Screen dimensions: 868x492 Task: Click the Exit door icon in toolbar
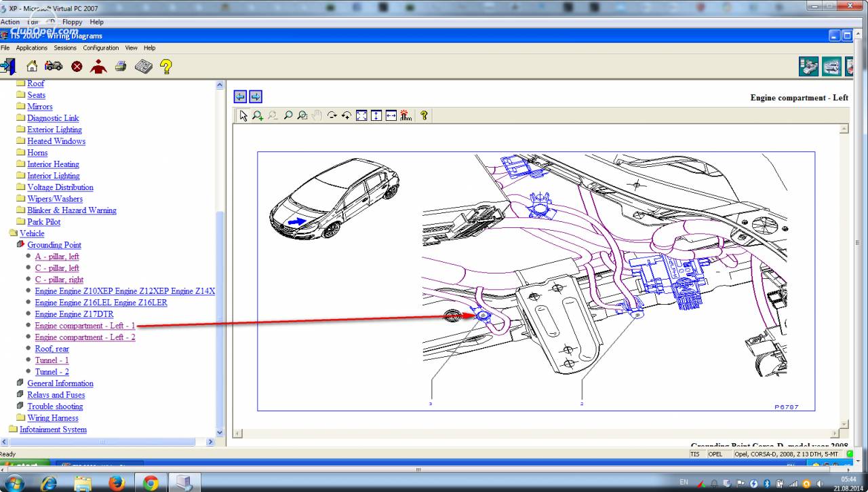point(8,67)
